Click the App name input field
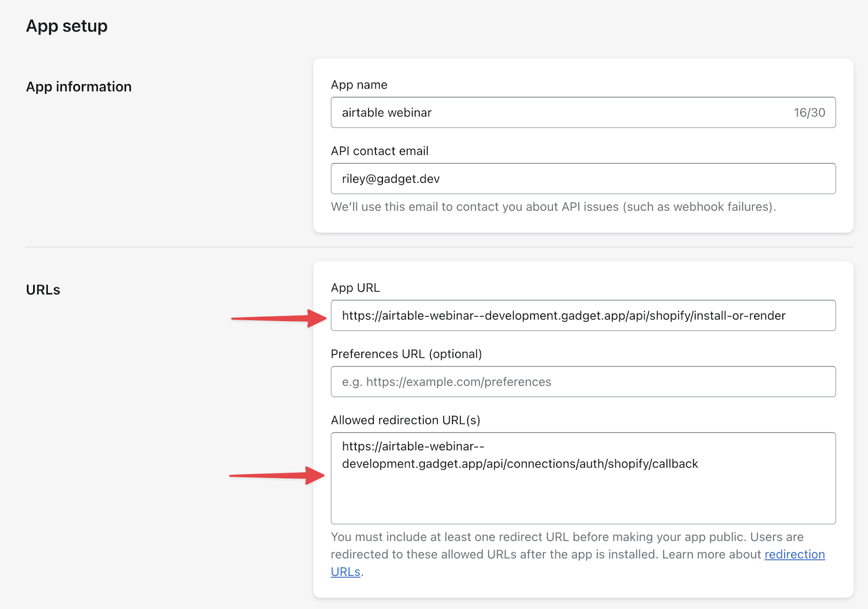The image size is (868, 609). 583,112
